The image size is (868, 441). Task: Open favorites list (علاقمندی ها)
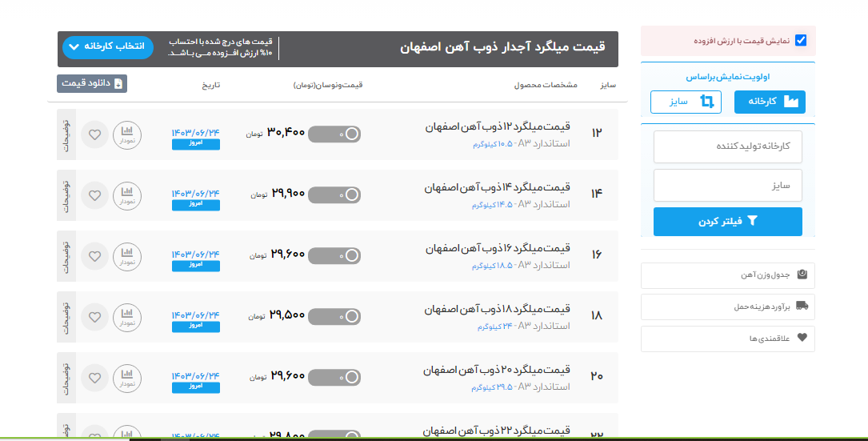(x=727, y=339)
